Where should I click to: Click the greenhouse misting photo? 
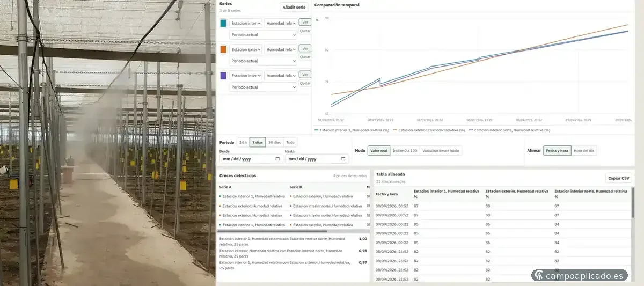point(107,143)
